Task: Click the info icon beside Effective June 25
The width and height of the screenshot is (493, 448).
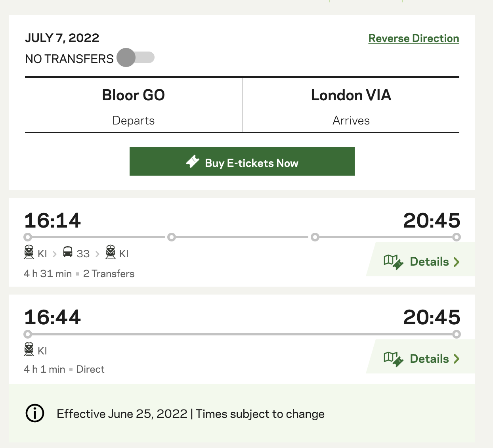Action: pos(35,414)
